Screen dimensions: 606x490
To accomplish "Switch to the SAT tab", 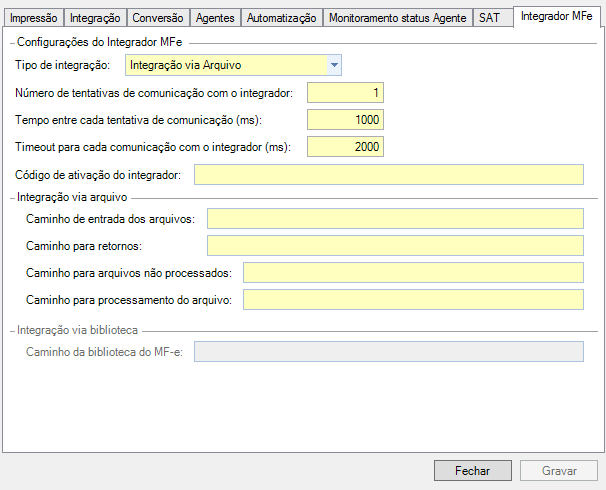I will point(489,18).
